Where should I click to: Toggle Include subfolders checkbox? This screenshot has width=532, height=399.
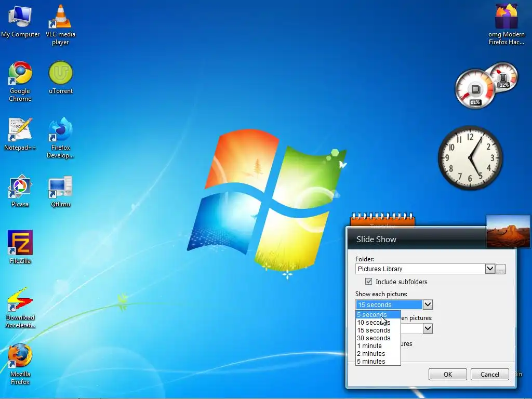pyautogui.click(x=368, y=281)
